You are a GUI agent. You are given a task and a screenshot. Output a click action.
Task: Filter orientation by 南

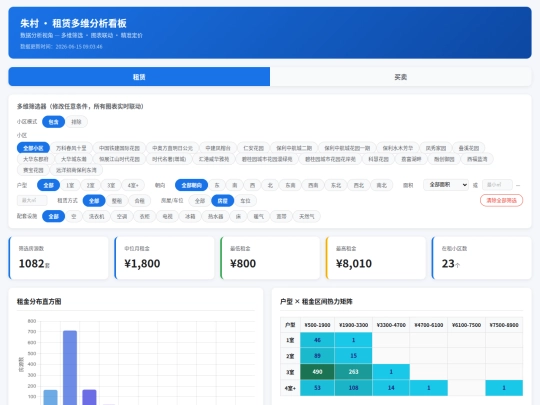[x=235, y=185]
